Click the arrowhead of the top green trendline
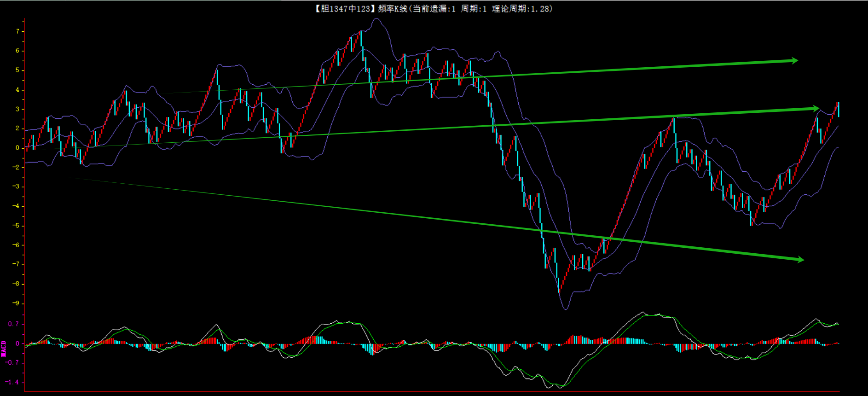 click(794, 61)
